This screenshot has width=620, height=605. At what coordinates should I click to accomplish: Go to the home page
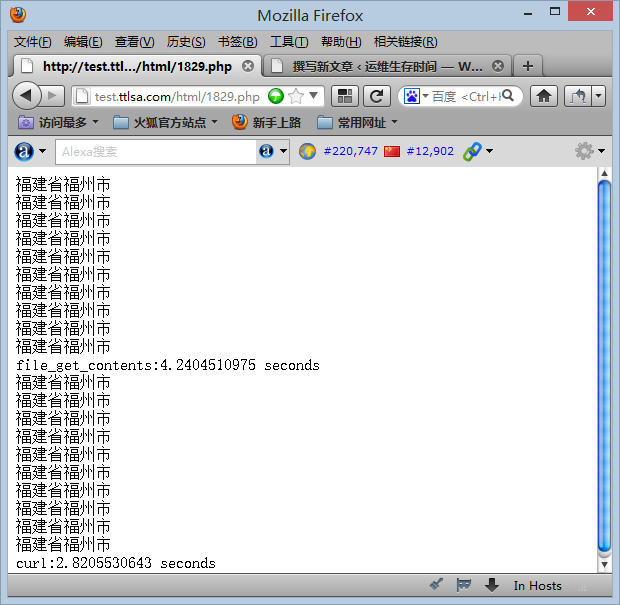[544, 96]
